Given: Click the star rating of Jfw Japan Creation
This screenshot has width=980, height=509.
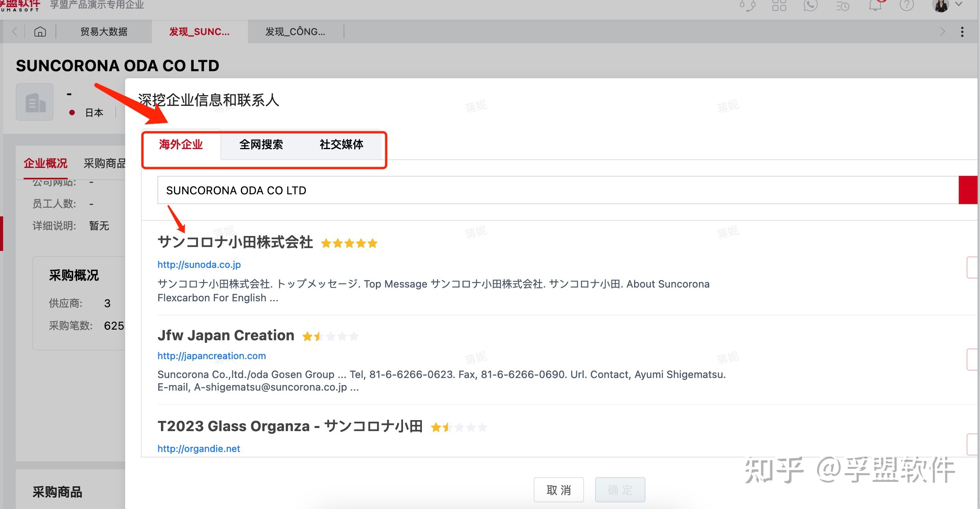Looking at the screenshot, I should tap(330, 336).
